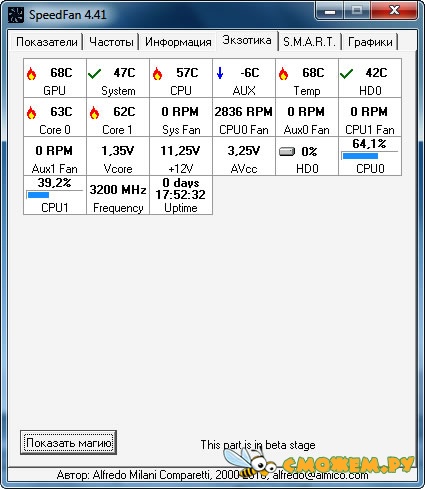425x489 pixels.
Task: Click the flame icon for Core 1
Action: (94, 113)
